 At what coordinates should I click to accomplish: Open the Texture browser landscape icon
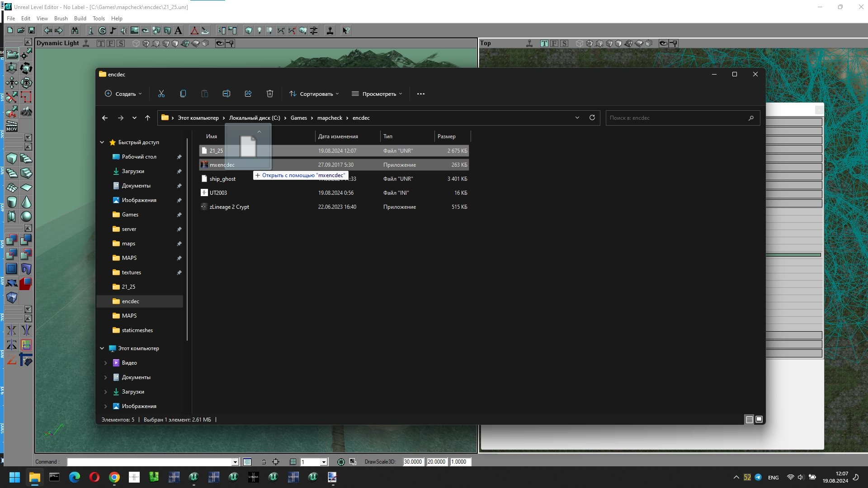click(x=135, y=30)
